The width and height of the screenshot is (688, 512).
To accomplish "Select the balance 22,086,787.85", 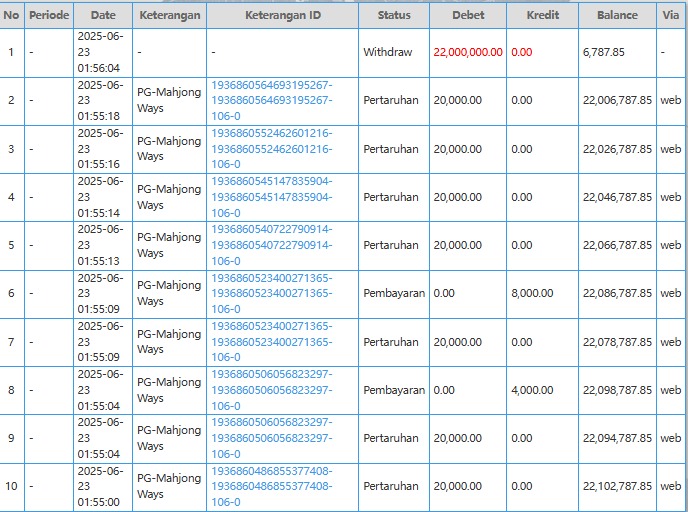I will (x=617, y=293).
